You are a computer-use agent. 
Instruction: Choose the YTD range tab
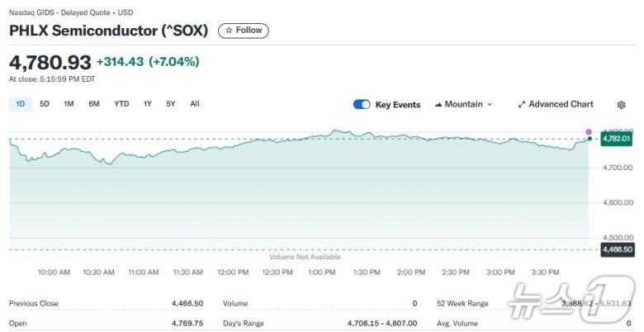coord(121,104)
